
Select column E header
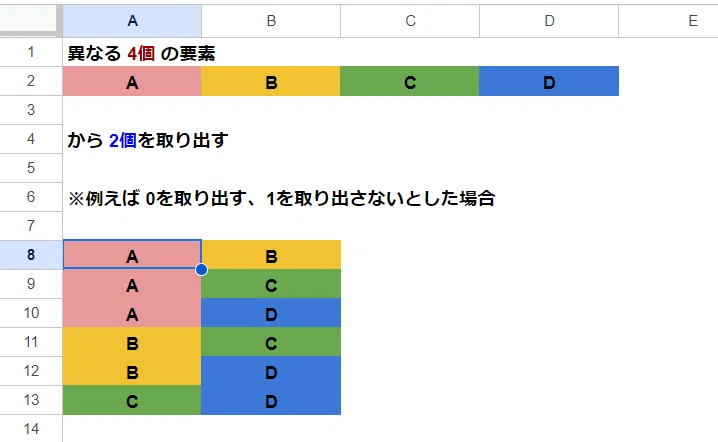click(x=669, y=21)
